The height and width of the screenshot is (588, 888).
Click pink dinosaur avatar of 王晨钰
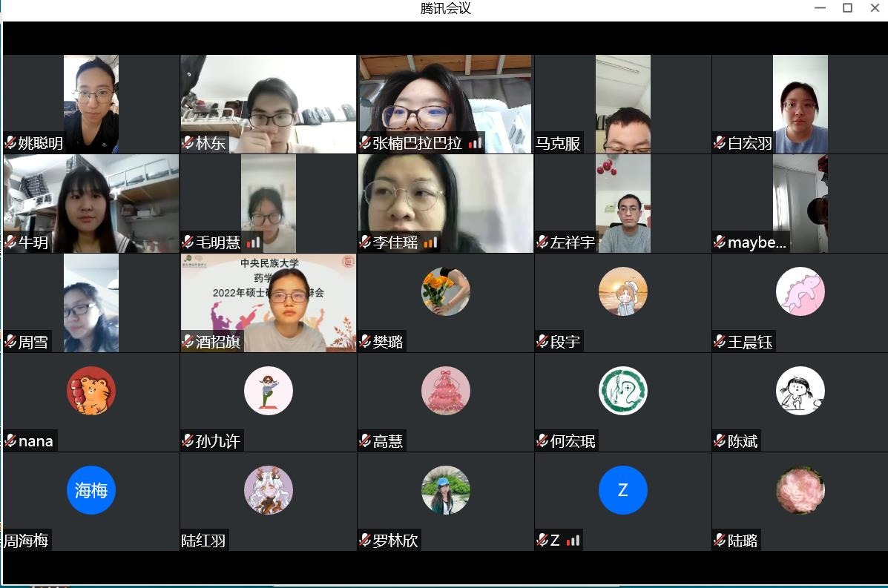pyautogui.click(x=800, y=291)
